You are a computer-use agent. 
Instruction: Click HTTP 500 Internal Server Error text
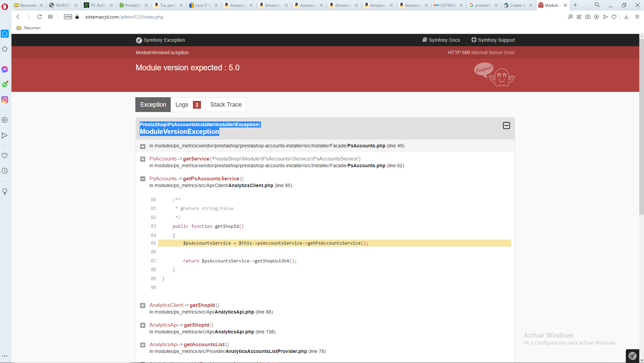pyautogui.click(x=481, y=52)
